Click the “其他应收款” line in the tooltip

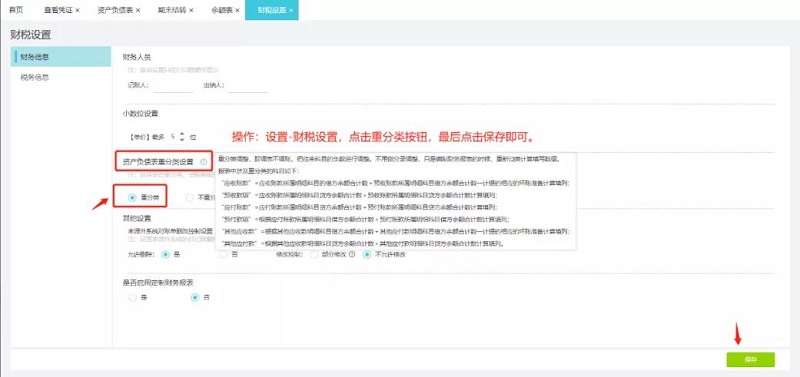(x=396, y=231)
